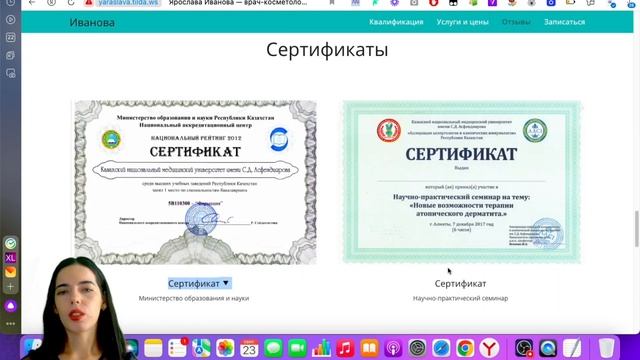Open the three-dots sidebar menu
640x360 pixels.
tap(11, 324)
